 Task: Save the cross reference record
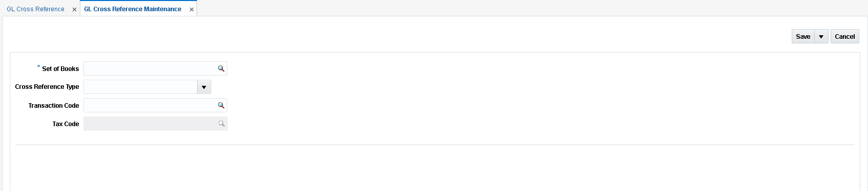click(803, 36)
